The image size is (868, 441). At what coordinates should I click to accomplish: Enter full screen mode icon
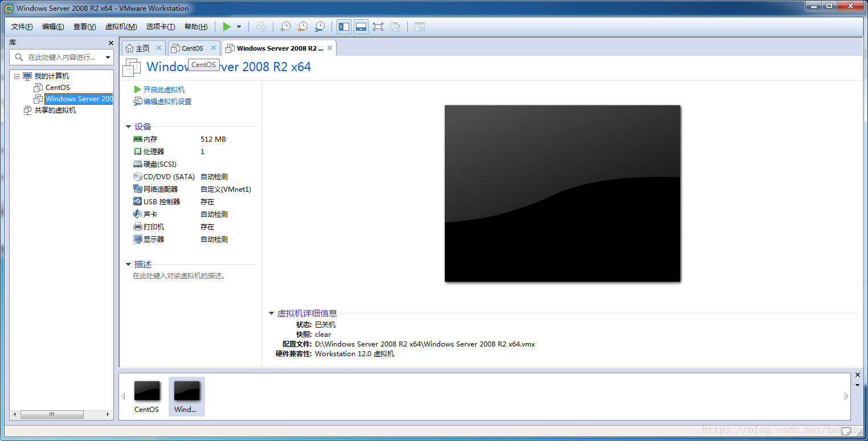click(x=378, y=27)
